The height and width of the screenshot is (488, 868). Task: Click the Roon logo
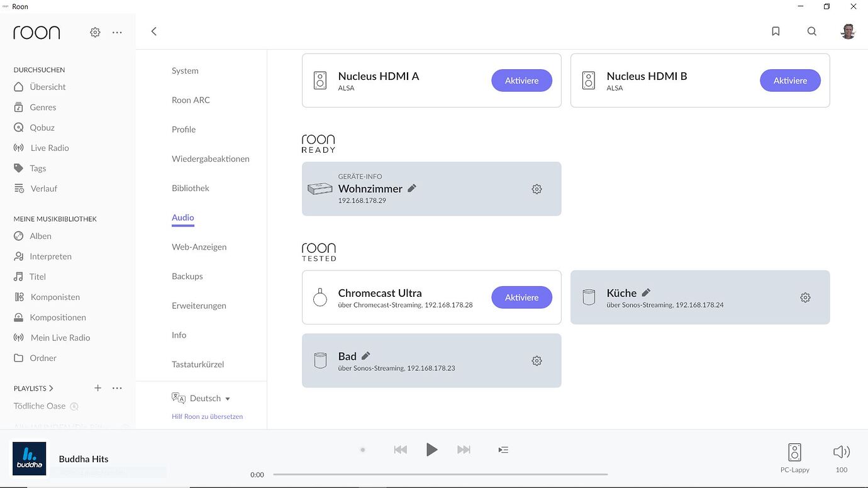(x=36, y=32)
